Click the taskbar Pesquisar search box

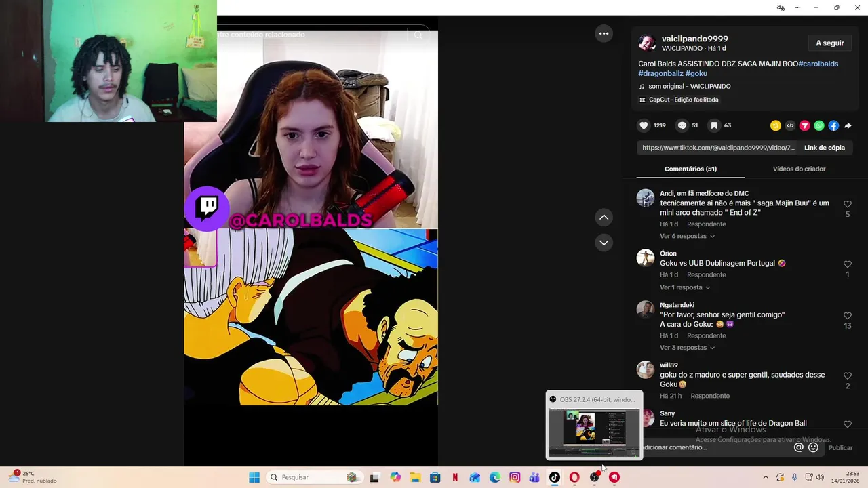pos(315,477)
